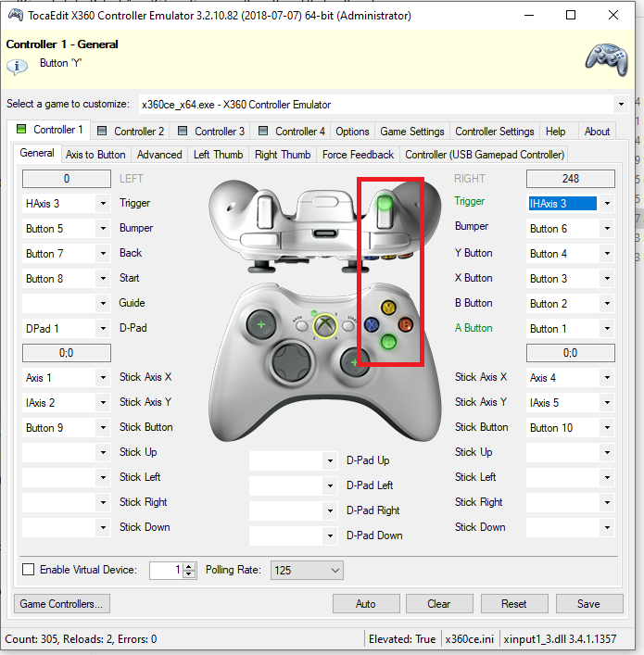Viewport: 644px width, 655px height.
Task: Click the D-pad on controller image
Action: coord(291,361)
